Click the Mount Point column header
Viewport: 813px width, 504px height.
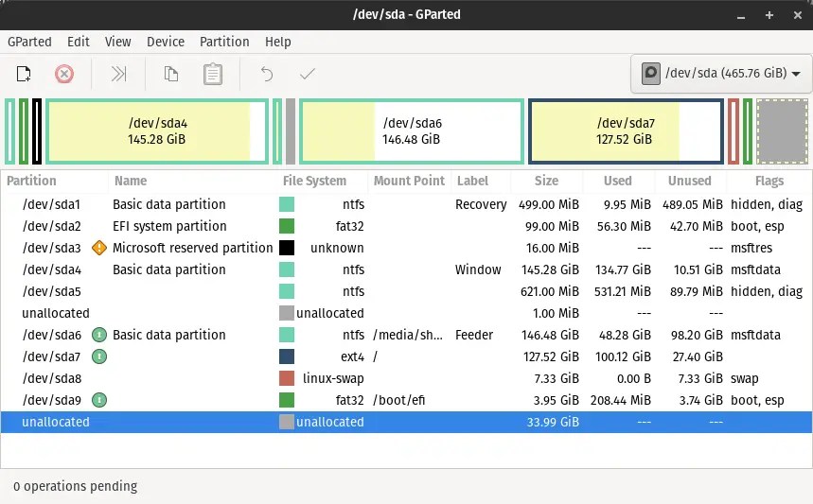click(409, 181)
